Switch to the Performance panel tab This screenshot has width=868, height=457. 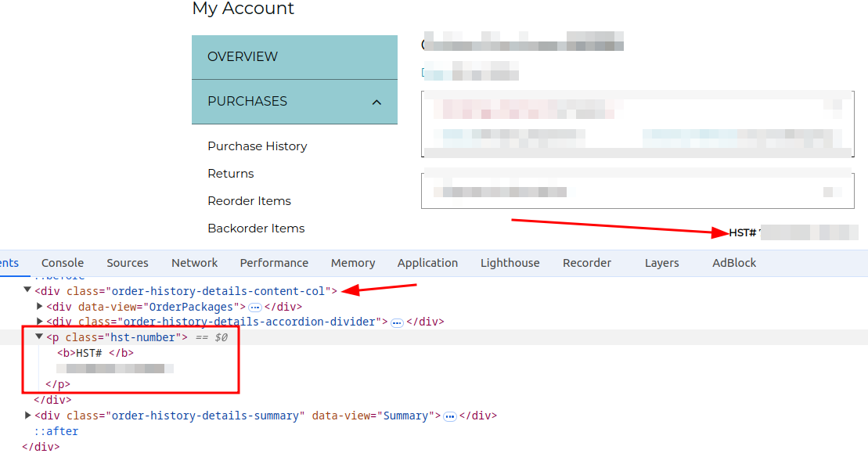coord(274,263)
